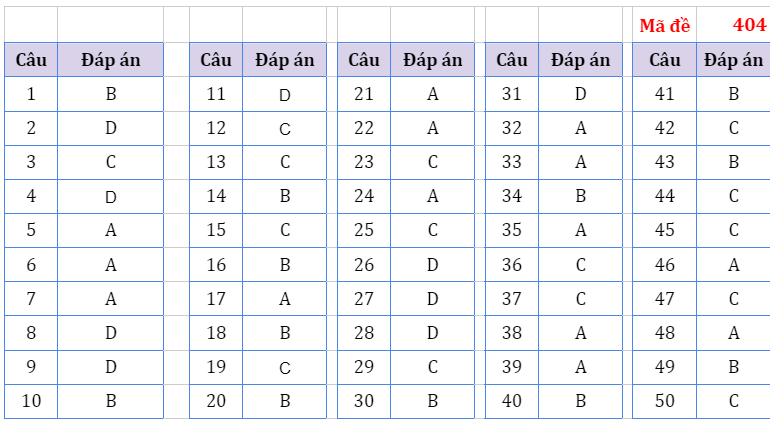The image size is (772, 421).
Task: Click the answer cell for question 40
Action: [581, 401]
